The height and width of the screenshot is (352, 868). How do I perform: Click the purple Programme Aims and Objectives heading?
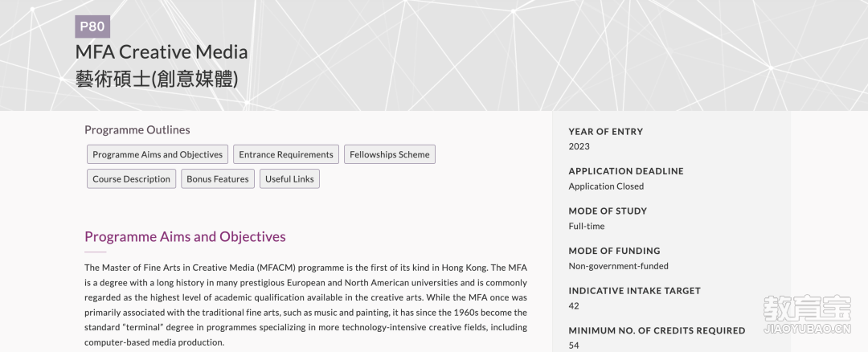[185, 237]
